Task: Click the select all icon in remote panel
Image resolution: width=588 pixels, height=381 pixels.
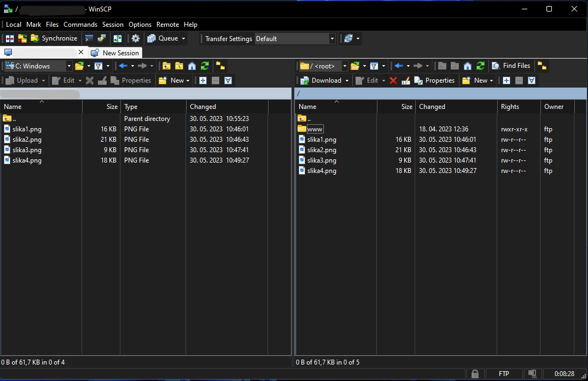Action: [531, 80]
